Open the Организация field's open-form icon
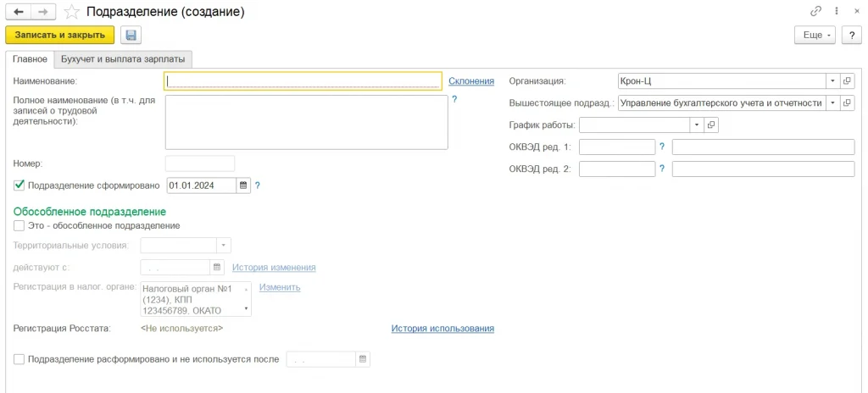 [848, 81]
